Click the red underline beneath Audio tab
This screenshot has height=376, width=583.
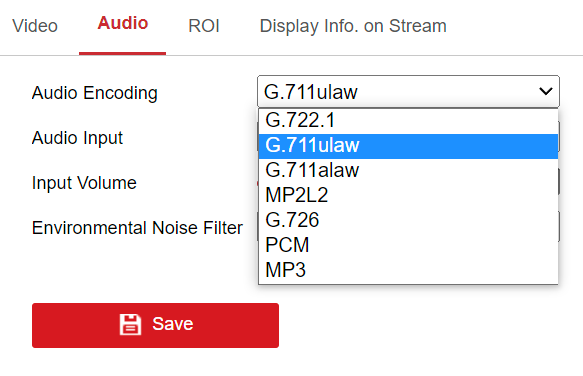[122, 54]
